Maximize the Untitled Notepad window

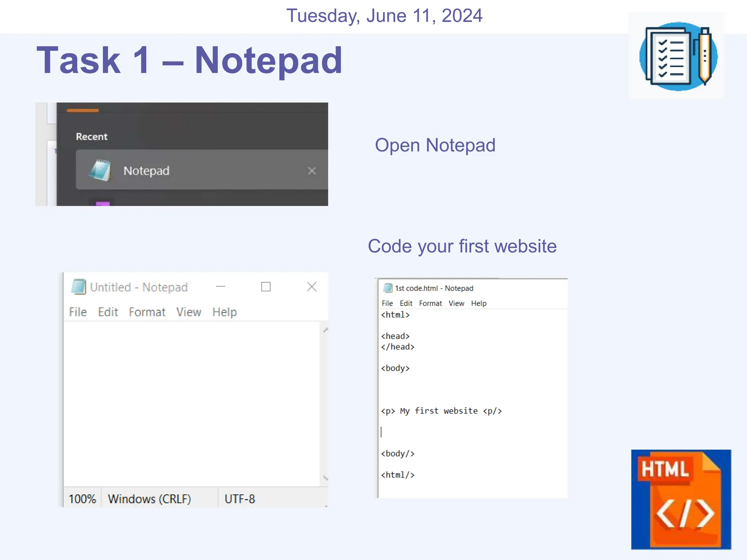(266, 287)
